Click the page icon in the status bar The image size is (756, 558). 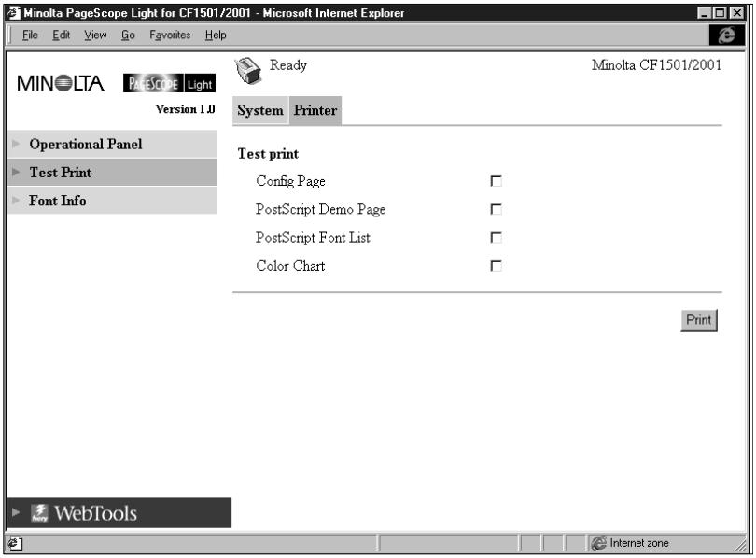pos(15,544)
